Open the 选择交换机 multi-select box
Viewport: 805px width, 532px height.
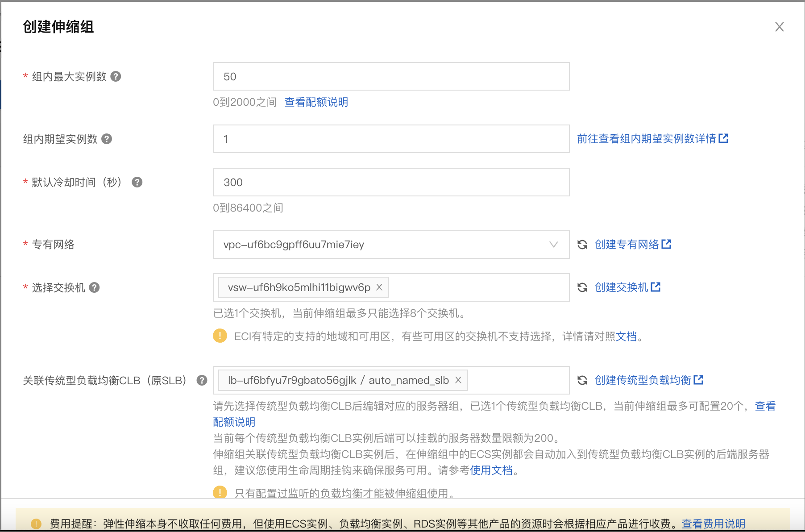(391, 287)
